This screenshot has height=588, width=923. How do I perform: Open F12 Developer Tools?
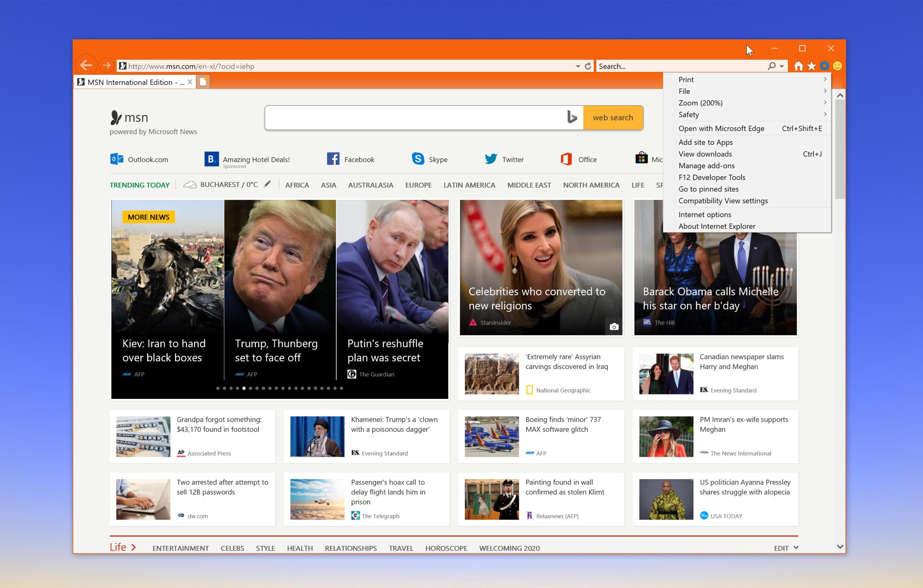(x=747, y=177)
